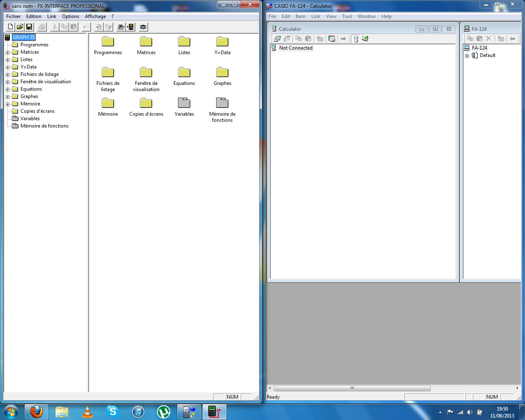
Task: Click the horizontal scrollbar in CASIO FA-124 window
Action: [x=352, y=388]
